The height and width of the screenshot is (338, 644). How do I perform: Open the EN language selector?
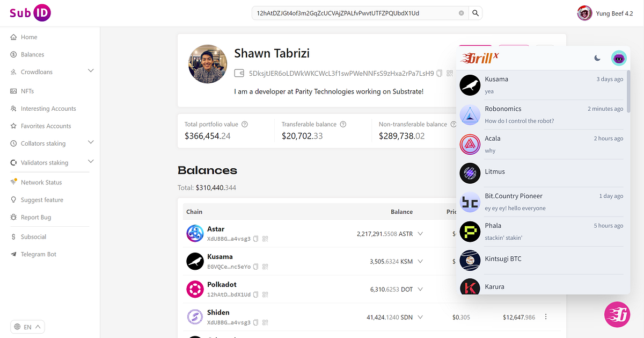tap(27, 327)
